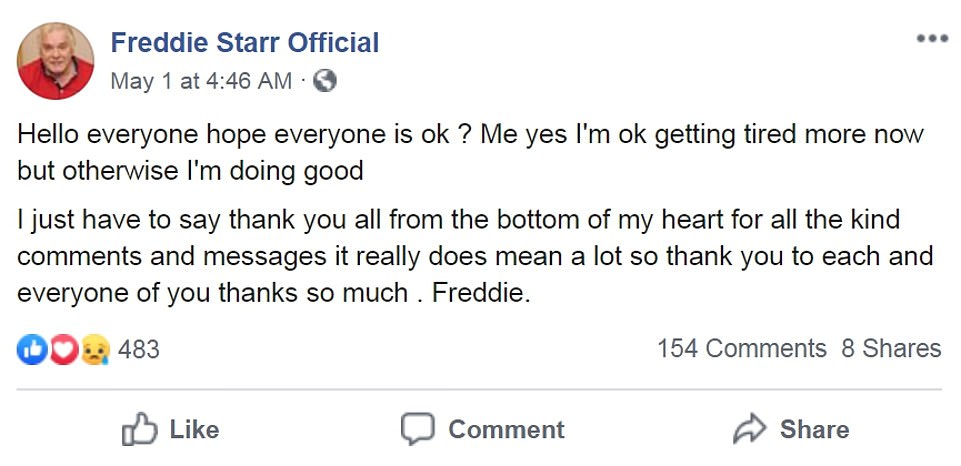The height and width of the screenshot is (466, 961).
Task: Click the curved arrow Share icon
Action: click(750, 430)
